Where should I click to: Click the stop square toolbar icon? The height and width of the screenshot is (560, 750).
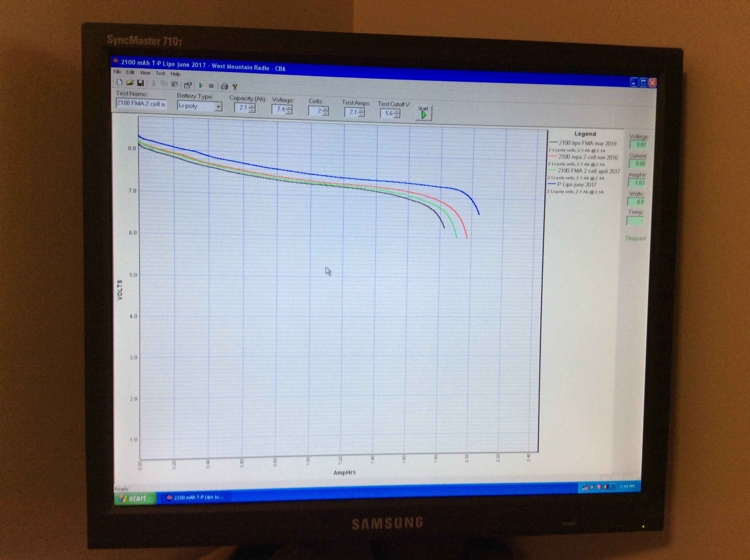click(x=211, y=86)
